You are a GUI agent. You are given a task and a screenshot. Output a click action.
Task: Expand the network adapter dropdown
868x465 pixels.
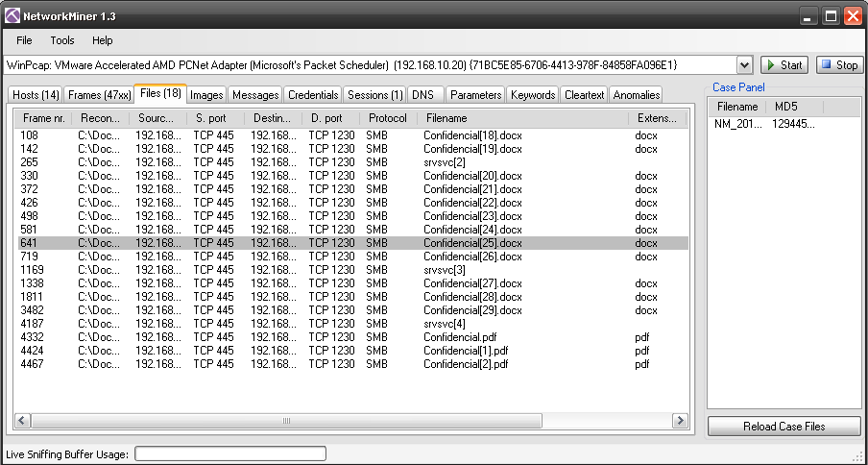point(744,65)
